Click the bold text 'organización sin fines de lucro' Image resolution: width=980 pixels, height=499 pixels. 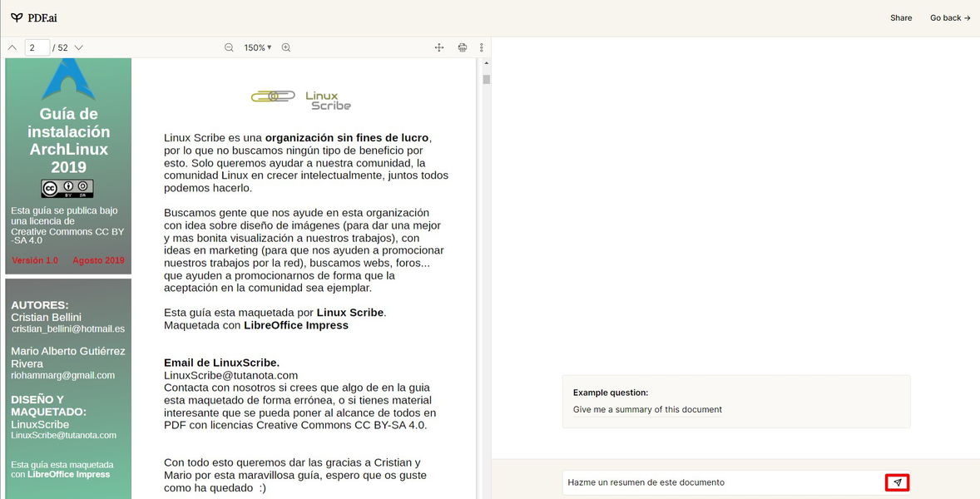tap(347, 137)
